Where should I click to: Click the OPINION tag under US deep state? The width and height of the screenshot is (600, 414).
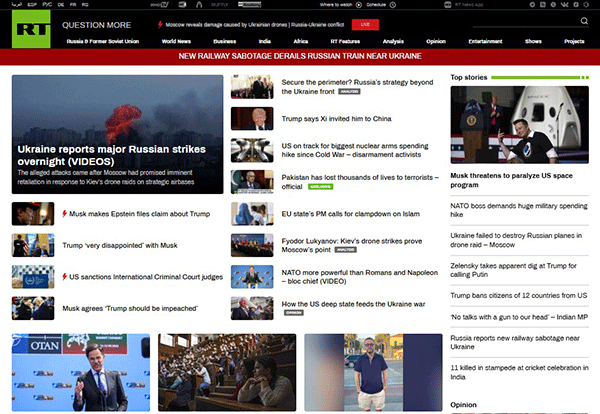[x=293, y=313]
